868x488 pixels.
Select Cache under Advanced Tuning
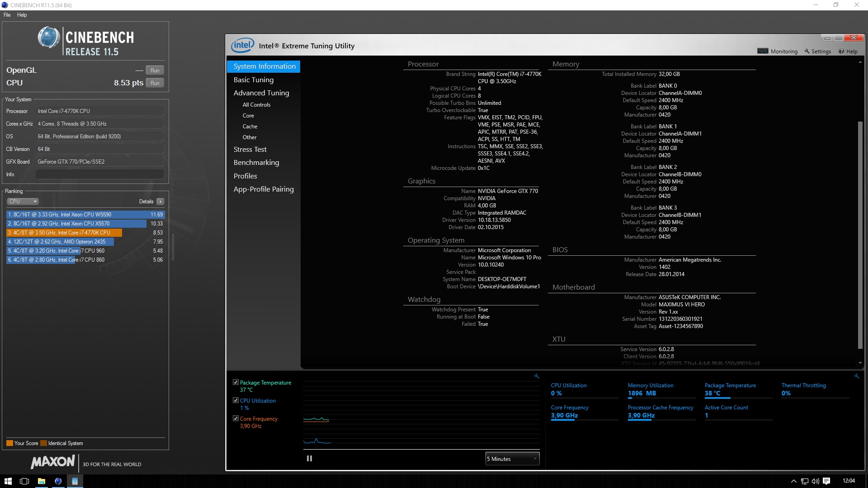[250, 127]
